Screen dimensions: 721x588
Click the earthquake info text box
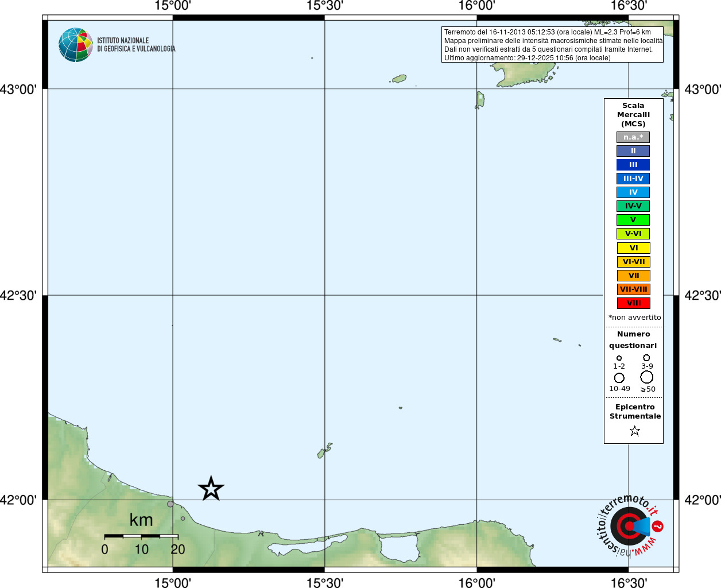(x=552, y=45)
